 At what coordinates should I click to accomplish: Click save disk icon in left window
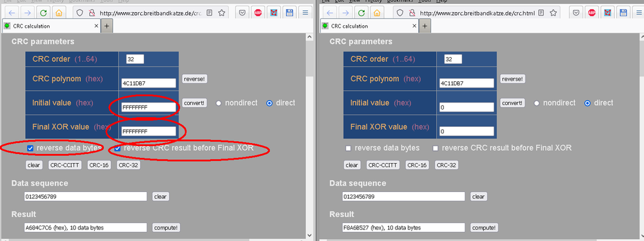(290, 13)
